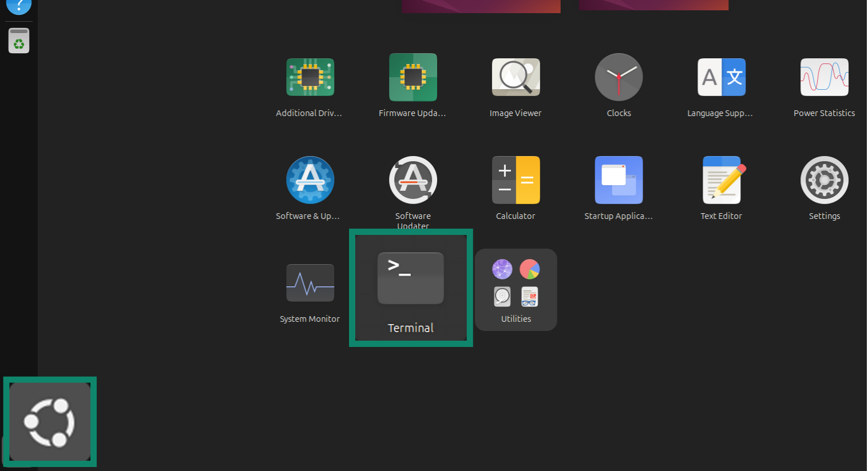Viewport: 868px width, 471px height.
Task: Select the disk drive thumbnail inside Utilities
Action: point(502,296)
